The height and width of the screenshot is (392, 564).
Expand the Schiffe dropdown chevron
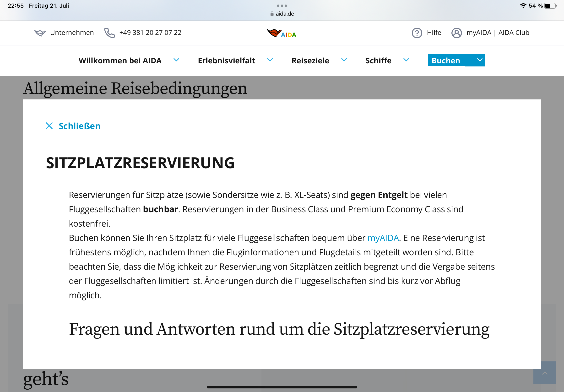(x=406, y=60)
